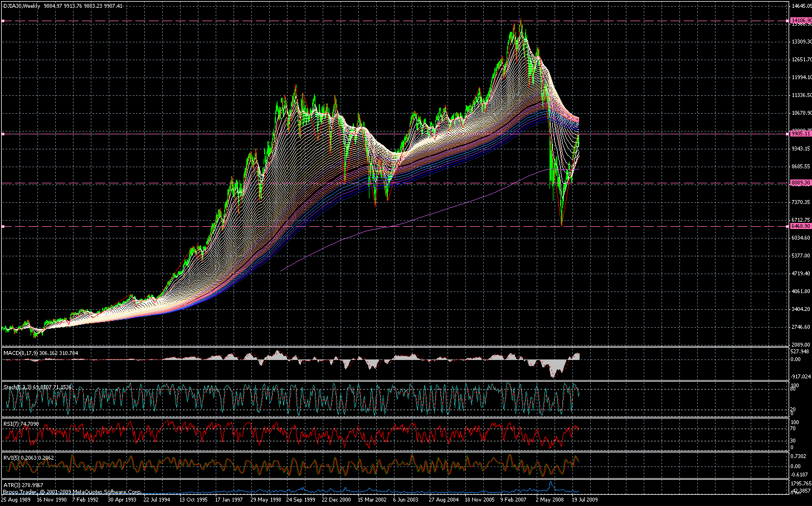Click the 22 Jul 1994 date label
This screenshot has height=506, width=812.
157,500
